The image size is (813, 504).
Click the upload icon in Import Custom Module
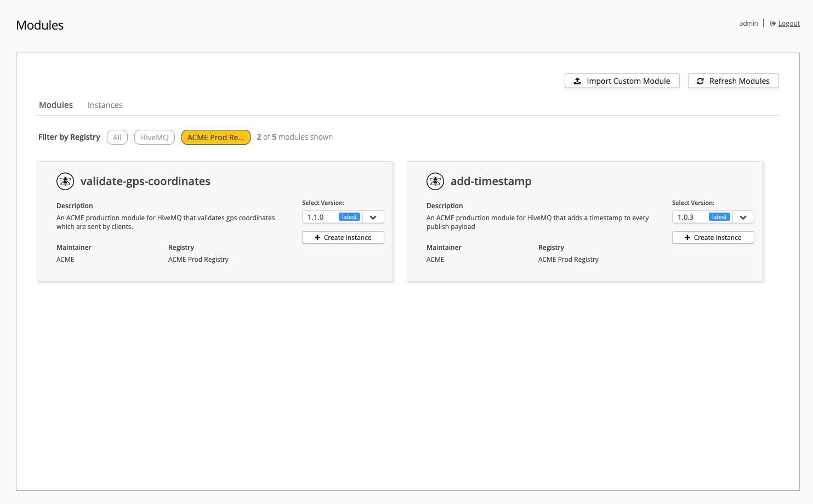577,81
